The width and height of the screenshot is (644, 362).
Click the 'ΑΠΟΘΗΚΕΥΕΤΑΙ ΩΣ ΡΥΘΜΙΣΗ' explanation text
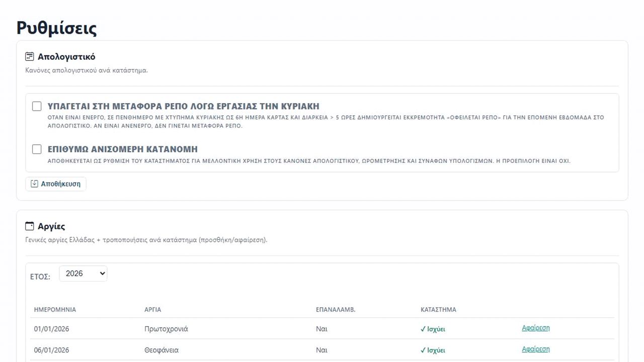309,161
